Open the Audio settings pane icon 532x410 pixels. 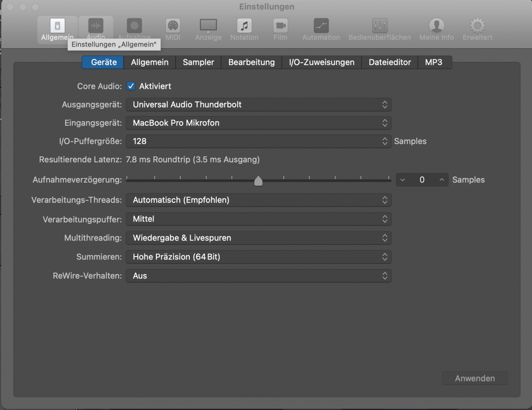(x=96, y=26)
